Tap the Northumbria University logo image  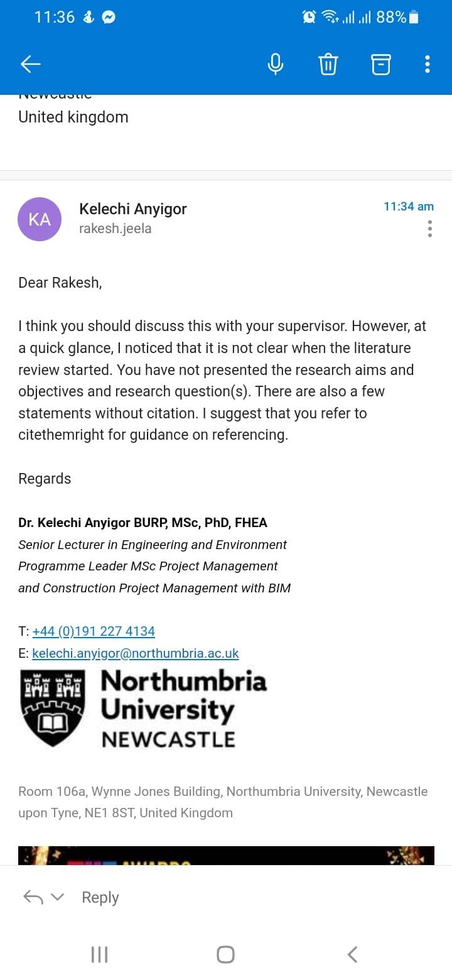tap(144, 707)
